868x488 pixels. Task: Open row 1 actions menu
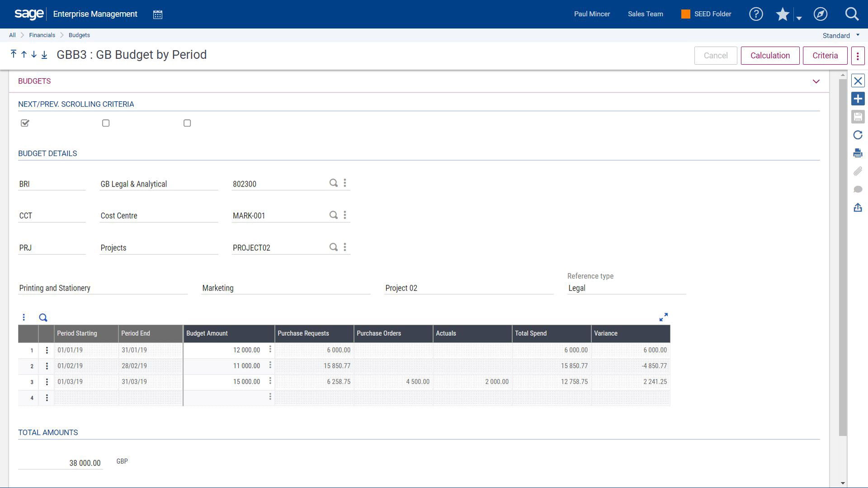coord(47,350)
